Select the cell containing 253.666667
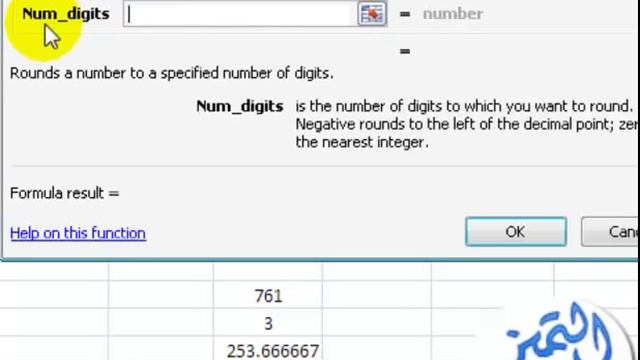This screenshot has height=360, width=640. click(x=268, y=349)
